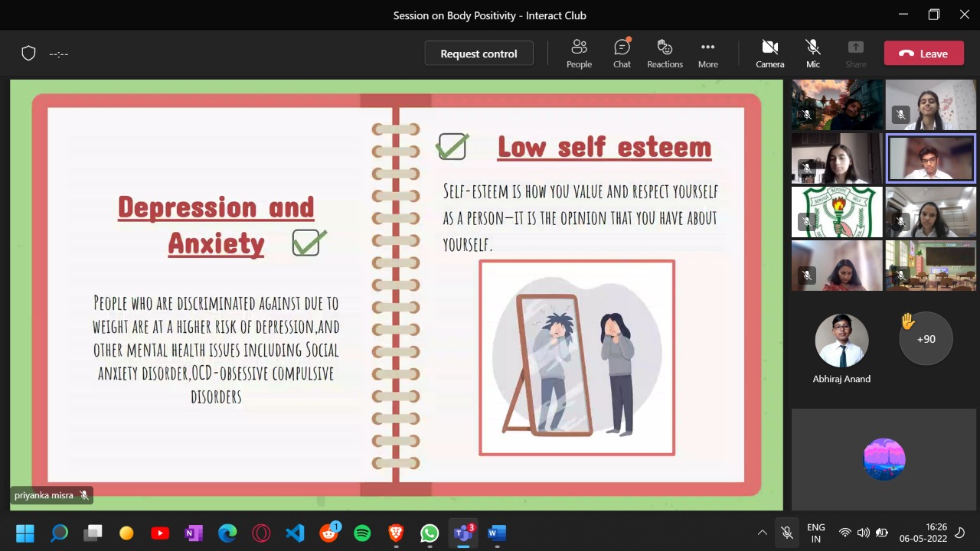980x551 pixels.
Task: Open the Reactions picker
Action: pos(665,54)
